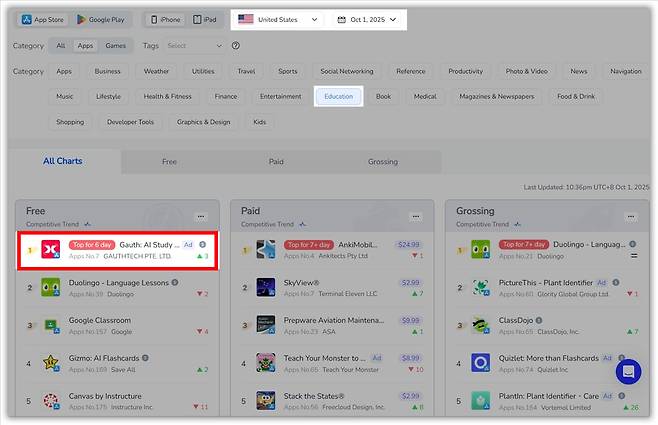Open the Stack the States app icon
Viewport: 658px width, 425px height.
tap(266, 401)
